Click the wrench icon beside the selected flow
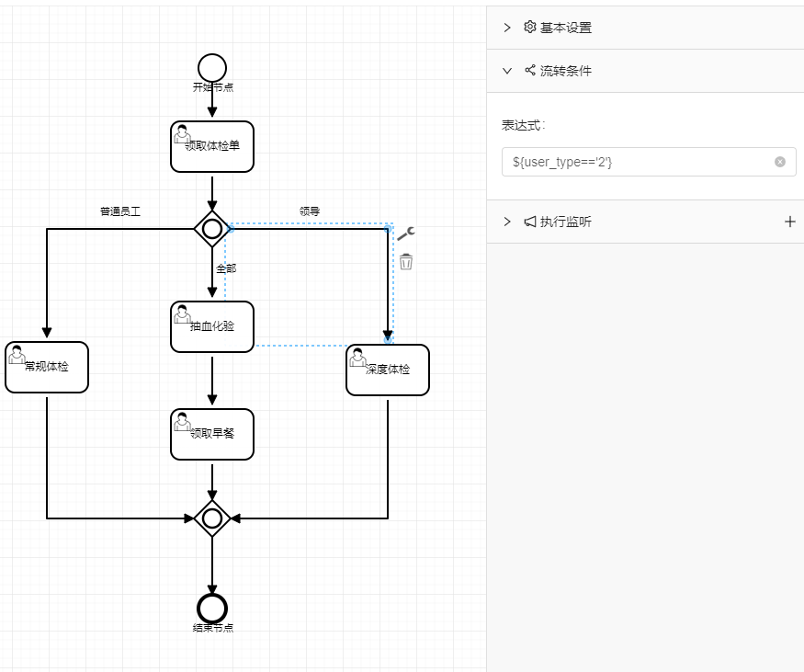The image size is (804, 672). click(406, 233)
